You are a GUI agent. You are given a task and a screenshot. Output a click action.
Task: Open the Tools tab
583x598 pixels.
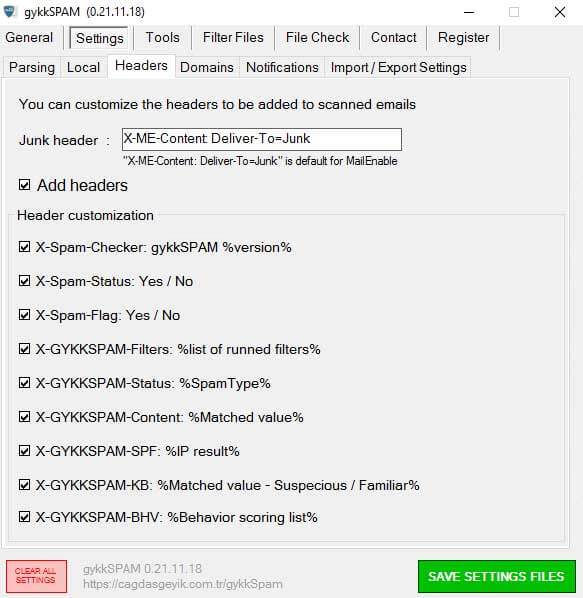coord(162,37)
